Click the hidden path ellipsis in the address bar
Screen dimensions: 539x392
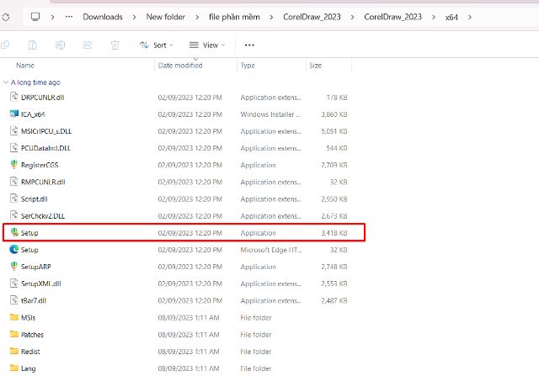tap(69, 16)
